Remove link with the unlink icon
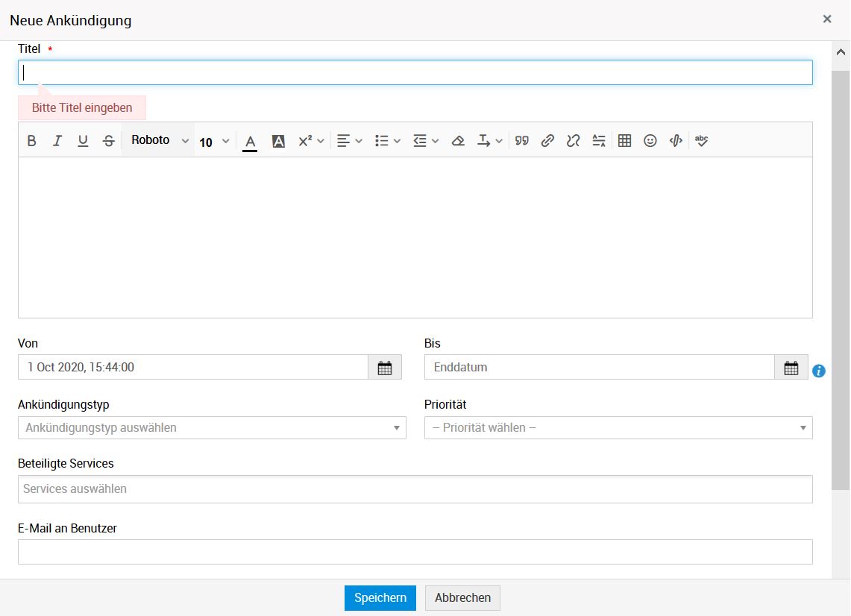Viewport: 851px width, 616px height. pyautogui.click(x=573, y=140)
